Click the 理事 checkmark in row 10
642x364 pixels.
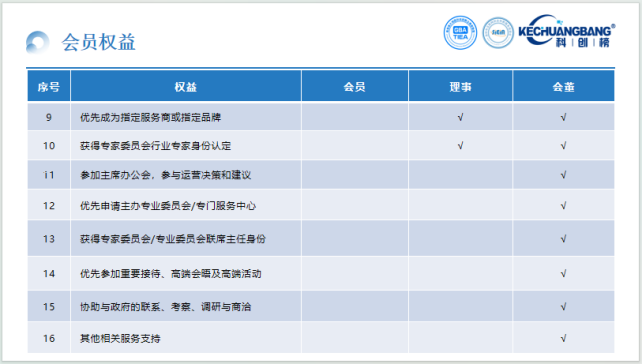[x=460, y=146]
